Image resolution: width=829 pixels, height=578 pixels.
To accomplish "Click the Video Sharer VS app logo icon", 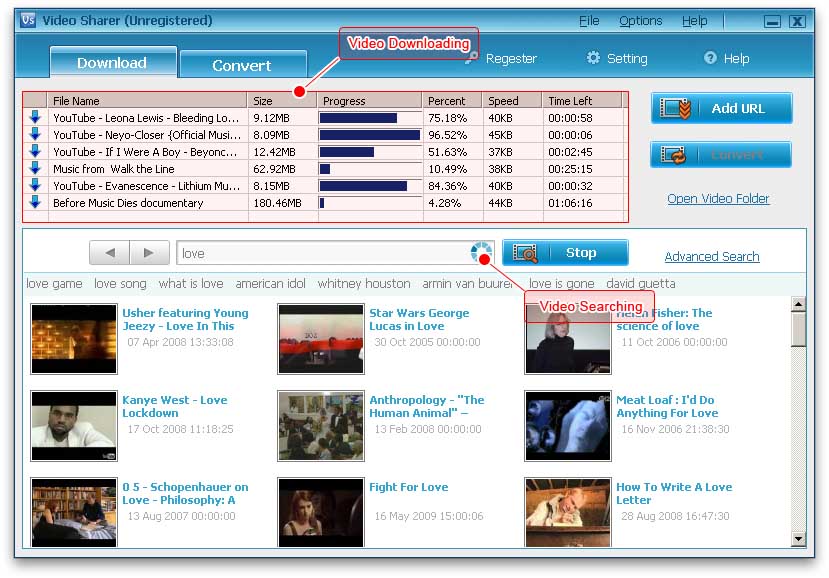I will click(x=28, y=20).
